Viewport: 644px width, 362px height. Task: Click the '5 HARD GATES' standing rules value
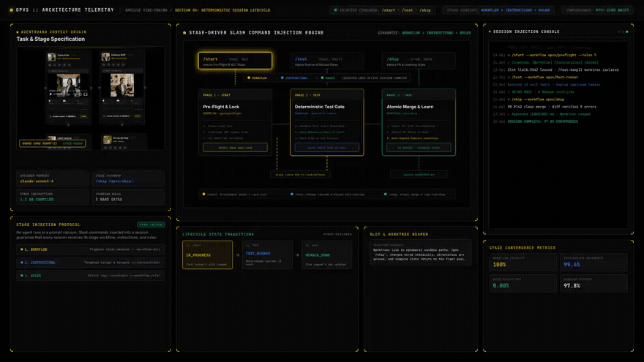pos(109,200)
